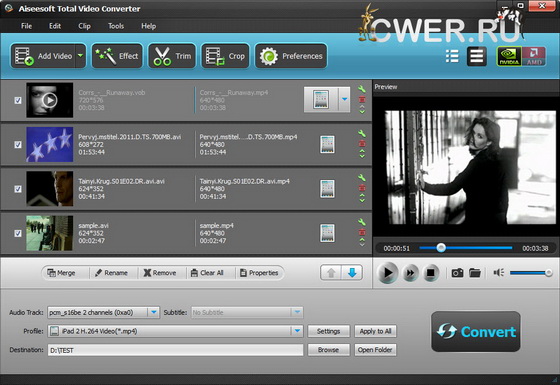Click the Rename button
Viewport: 560px width, 385px height.
coord(112,273)
